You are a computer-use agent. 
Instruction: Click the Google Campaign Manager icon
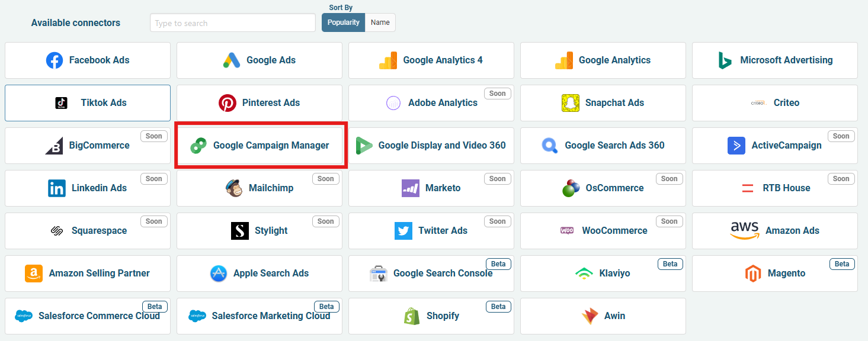tap(198, 146)
